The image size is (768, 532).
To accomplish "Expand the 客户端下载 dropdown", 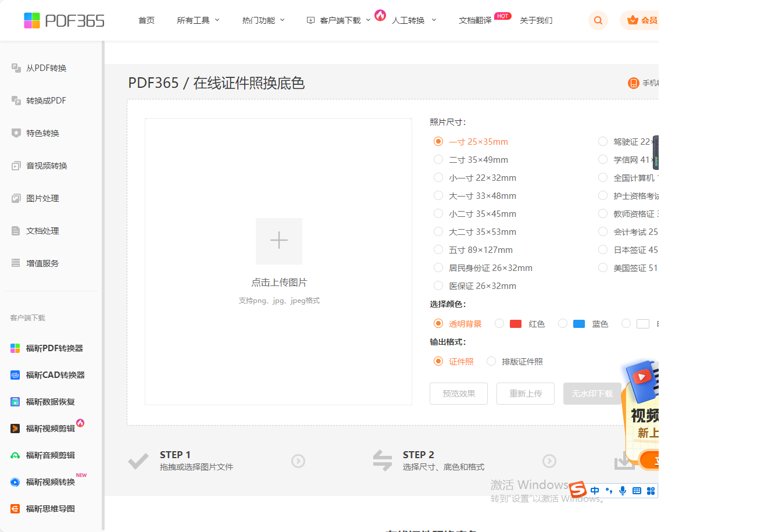I will pos(339,20).
